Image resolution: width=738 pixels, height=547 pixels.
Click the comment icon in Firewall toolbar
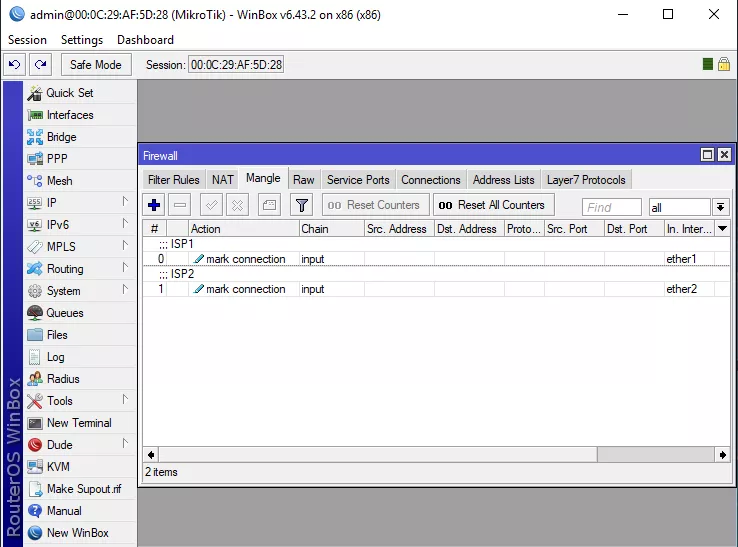click(269, 205)
